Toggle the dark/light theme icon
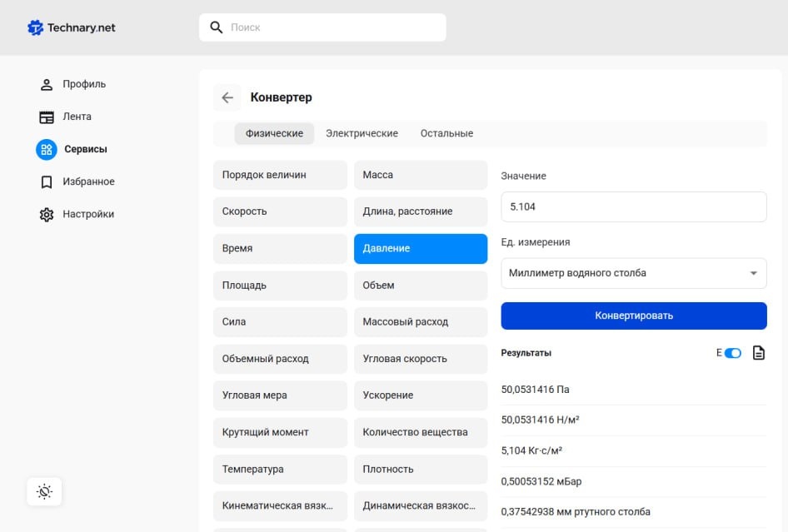Image resolution: width=788 pixels, height=532 pixels. pos(44,491)
